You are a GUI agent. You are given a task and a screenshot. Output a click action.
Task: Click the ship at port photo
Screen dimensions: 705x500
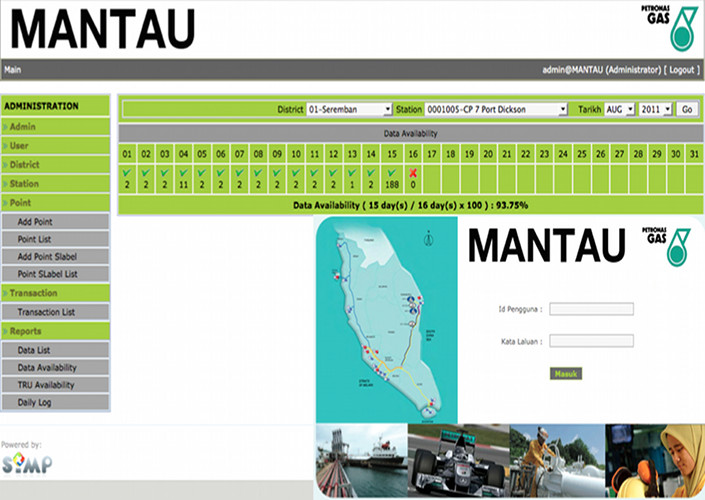tap(362, 460)
